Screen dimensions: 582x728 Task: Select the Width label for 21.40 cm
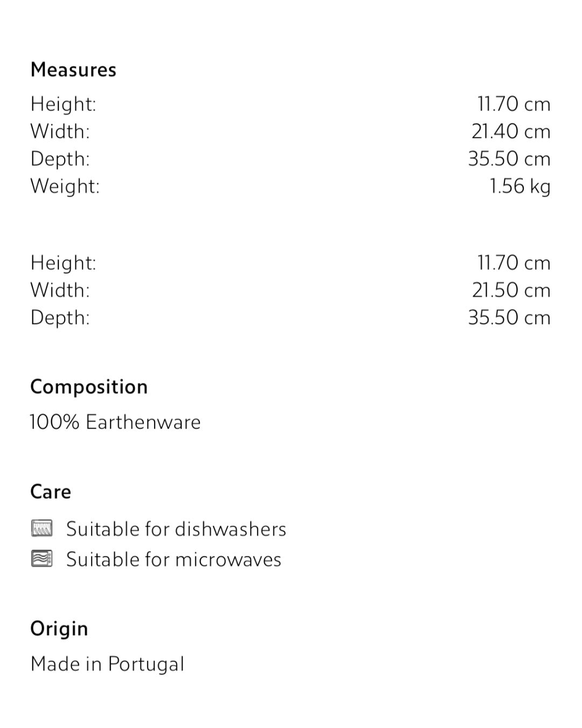coord(60,132)
